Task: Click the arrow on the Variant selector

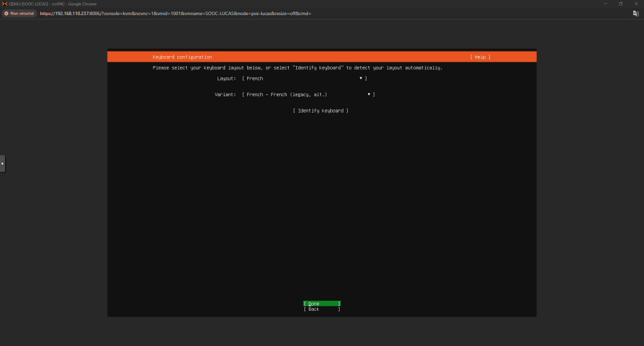Action: pos(369,94)
